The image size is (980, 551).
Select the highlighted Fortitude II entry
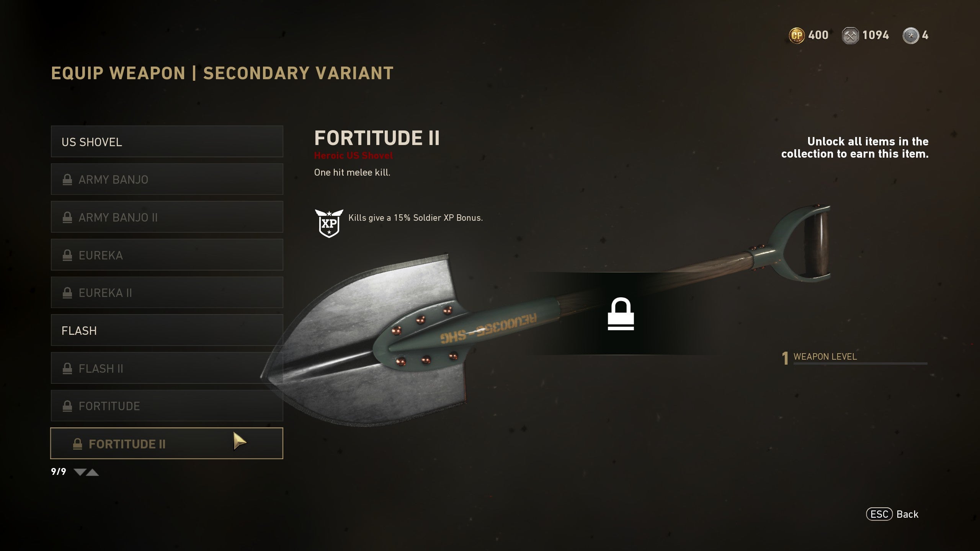[167, 443]
